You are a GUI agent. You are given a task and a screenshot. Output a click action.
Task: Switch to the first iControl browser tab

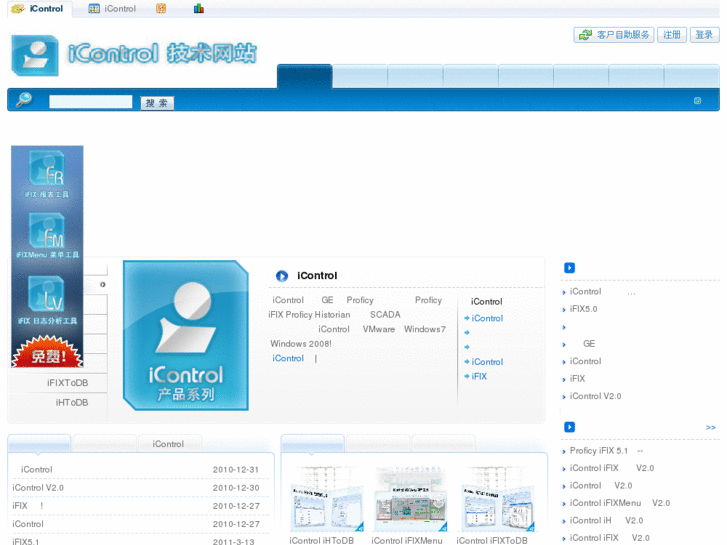coord(39,9)
